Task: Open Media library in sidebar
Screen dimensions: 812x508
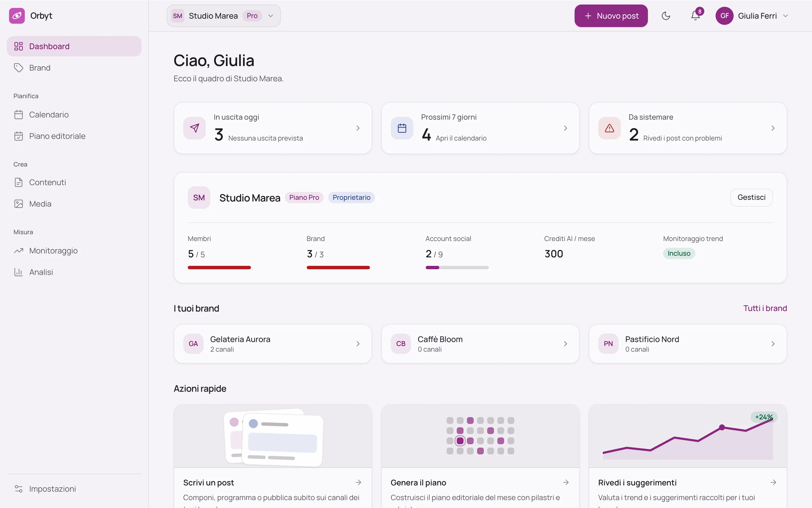Action: pos(74,204)
